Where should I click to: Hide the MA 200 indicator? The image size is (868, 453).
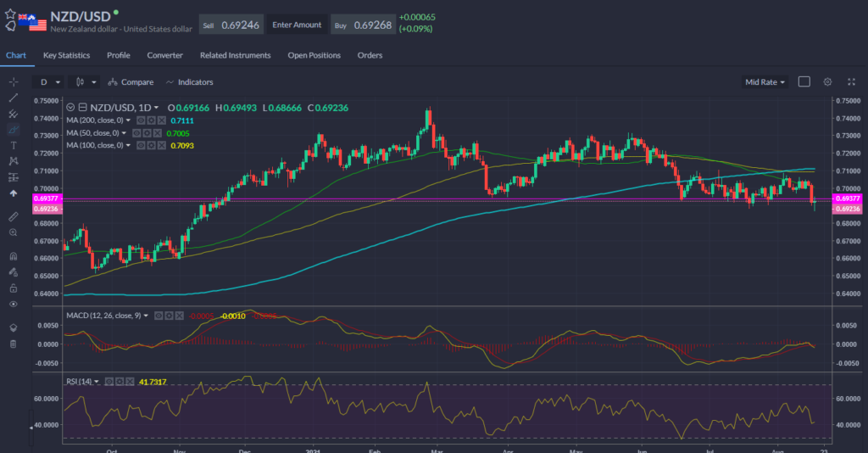141,120
